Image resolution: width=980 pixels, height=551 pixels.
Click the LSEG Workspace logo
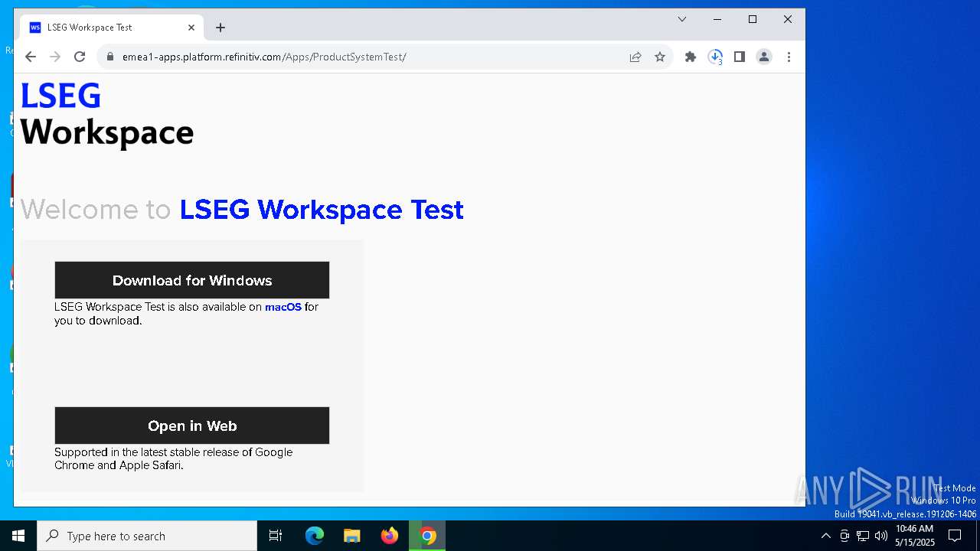click(107, 115)
